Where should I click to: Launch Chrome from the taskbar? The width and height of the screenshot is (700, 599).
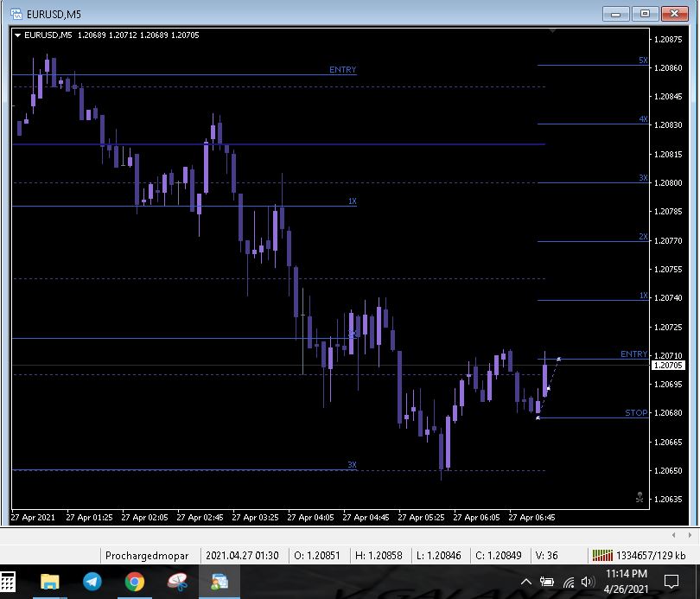coord(134,582)
